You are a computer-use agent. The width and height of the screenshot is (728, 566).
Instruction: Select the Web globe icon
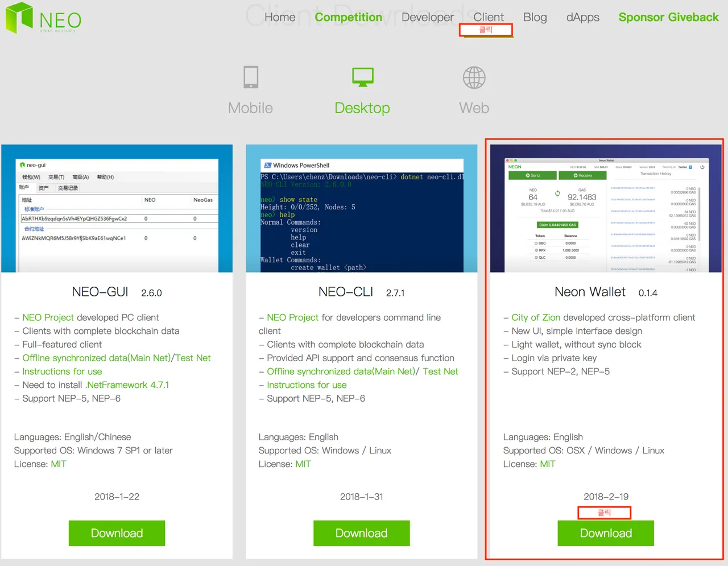(x=474, y=77)
